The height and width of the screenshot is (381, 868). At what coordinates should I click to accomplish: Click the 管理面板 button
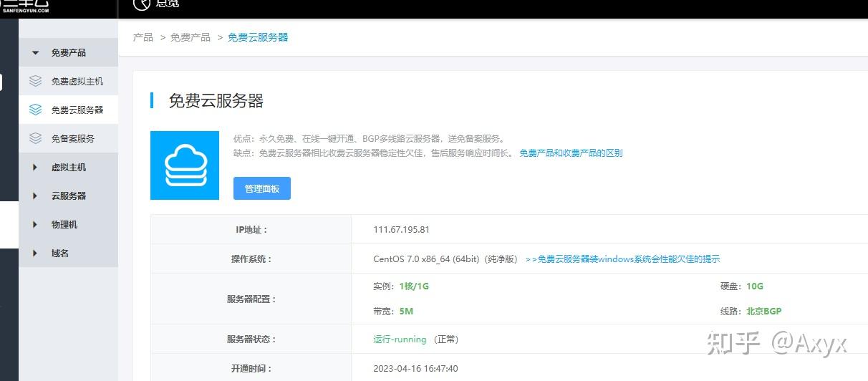262,188
